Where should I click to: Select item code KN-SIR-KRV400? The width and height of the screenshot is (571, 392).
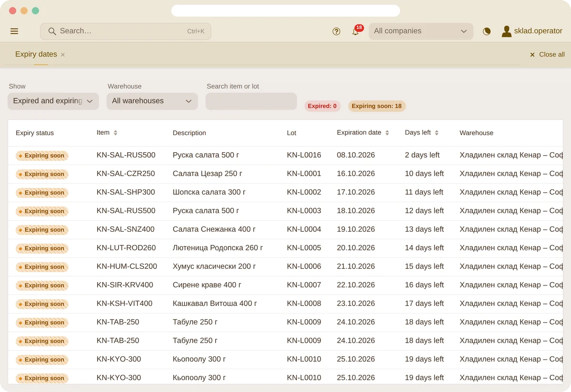(125, 285)
